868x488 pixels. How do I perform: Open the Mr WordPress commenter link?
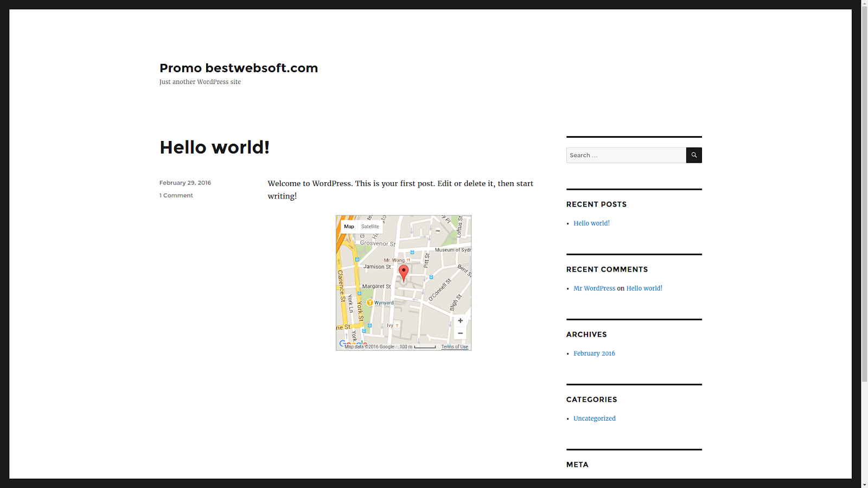594,288
